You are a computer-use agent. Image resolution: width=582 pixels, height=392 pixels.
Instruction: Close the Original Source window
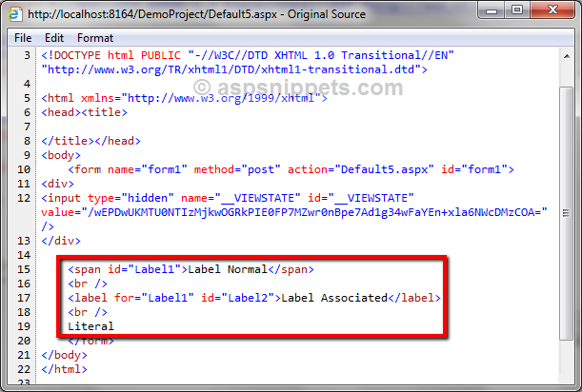point(552,10)
